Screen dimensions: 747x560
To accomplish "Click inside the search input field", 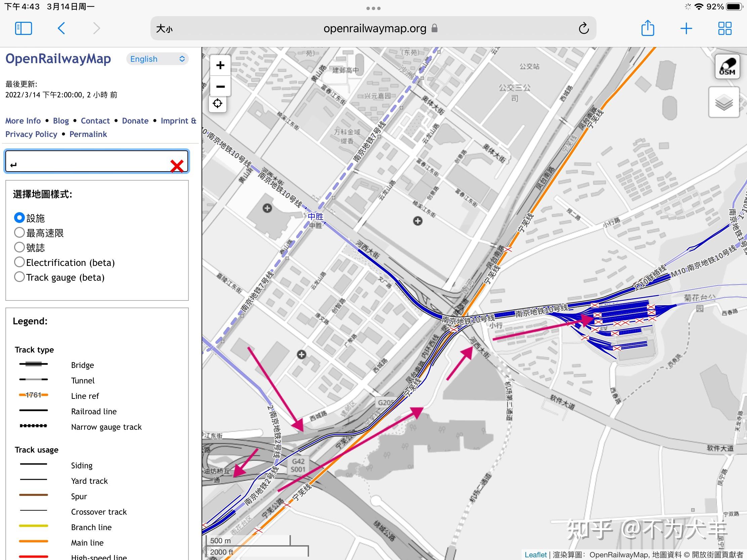I will [88, 162].
